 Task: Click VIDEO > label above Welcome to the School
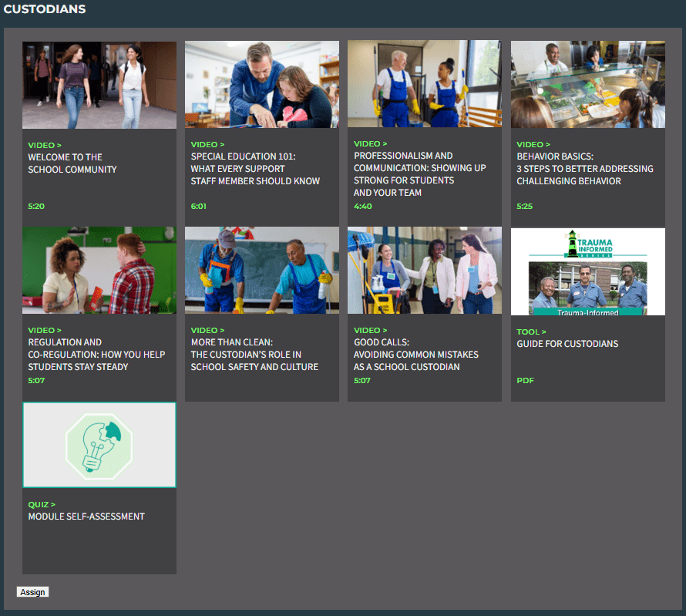point(45,145)
